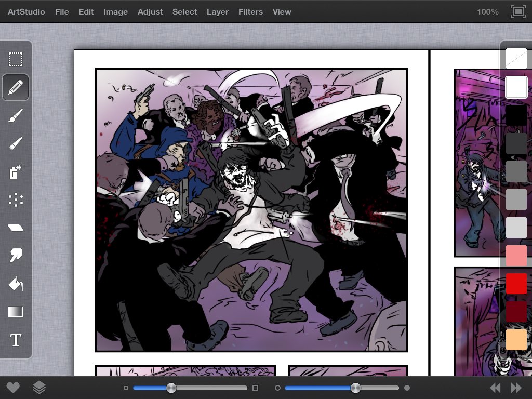This screenshot has width=532, height=399.
Task: Pick the white color swatch
Action: tap(516, 87)
